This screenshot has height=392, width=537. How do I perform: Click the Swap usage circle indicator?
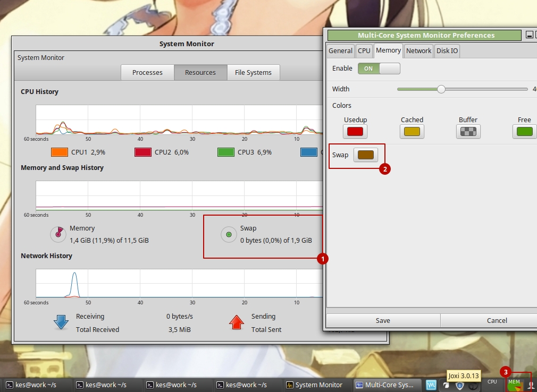pos(229,234)
